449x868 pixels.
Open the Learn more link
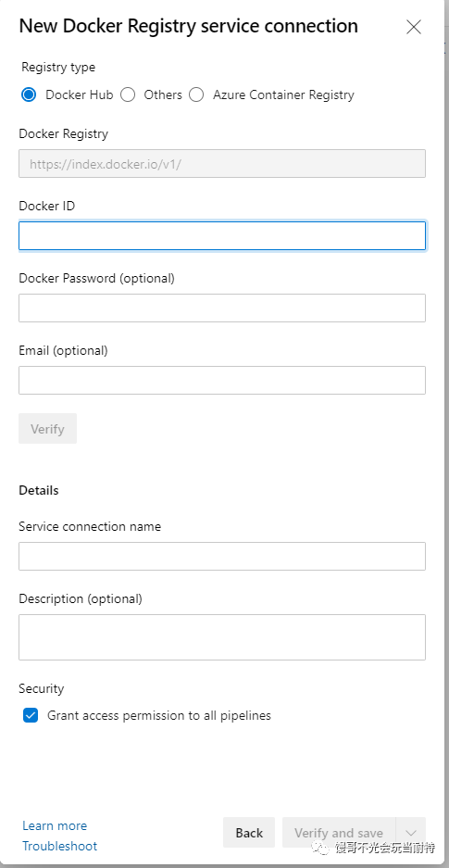55,825
